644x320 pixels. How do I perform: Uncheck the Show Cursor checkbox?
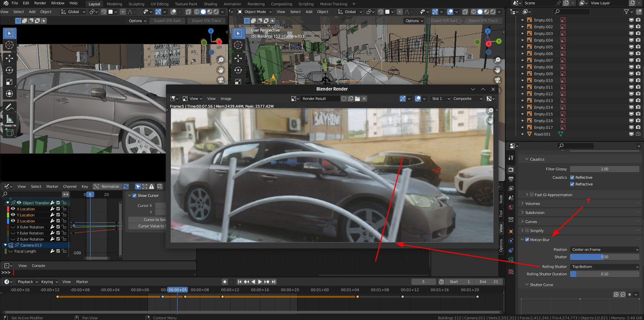click(134, 196)
